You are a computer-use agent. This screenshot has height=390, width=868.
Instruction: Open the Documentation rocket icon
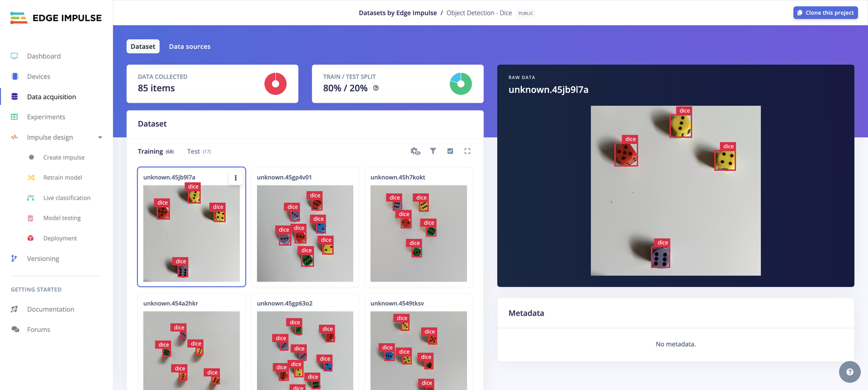tap(15, 309)
